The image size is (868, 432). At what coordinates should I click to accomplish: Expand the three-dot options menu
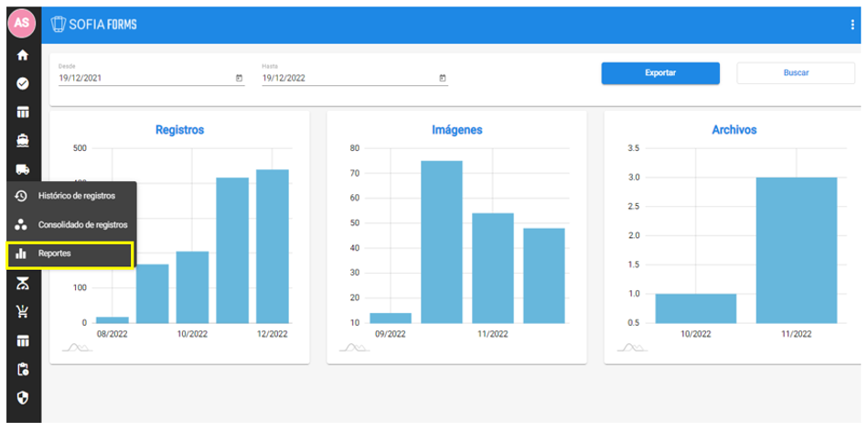click(x=852, y=25)
